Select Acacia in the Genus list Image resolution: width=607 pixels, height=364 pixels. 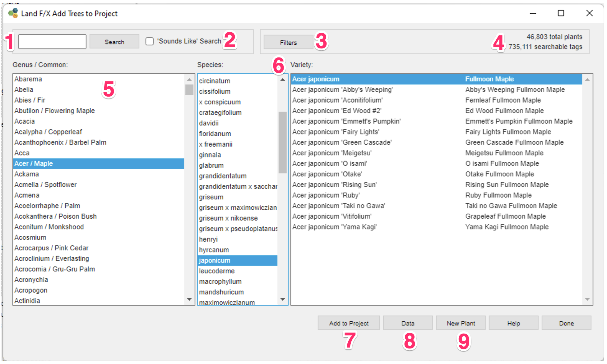[99, 121]
